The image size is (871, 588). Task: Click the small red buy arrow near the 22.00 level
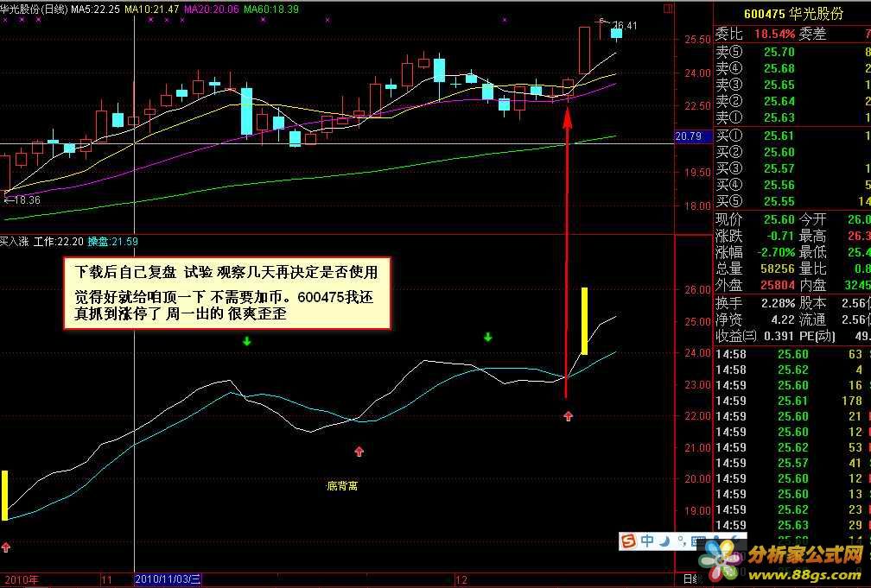(x=568, y=416)
